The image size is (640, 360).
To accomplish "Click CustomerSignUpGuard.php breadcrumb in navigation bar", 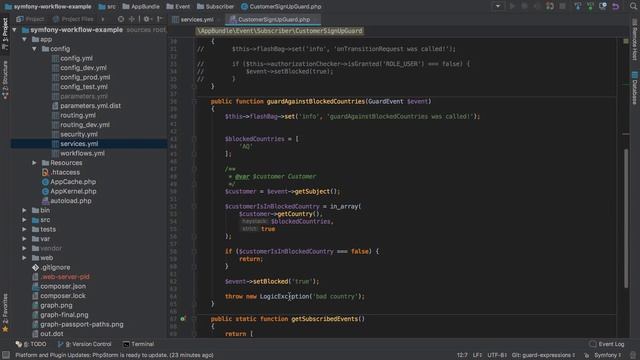I will 281,7.
